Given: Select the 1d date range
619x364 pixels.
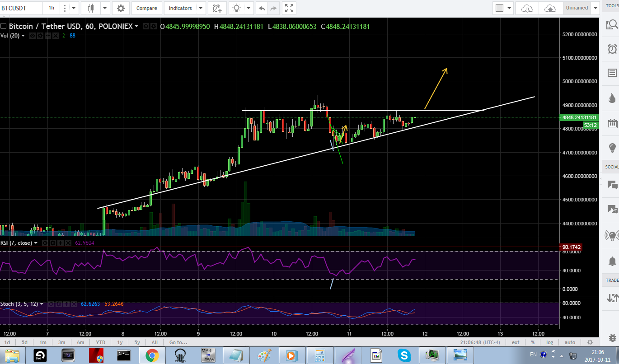Looking at the screenshot, I should pyautogui.click(x=7, y=342).
